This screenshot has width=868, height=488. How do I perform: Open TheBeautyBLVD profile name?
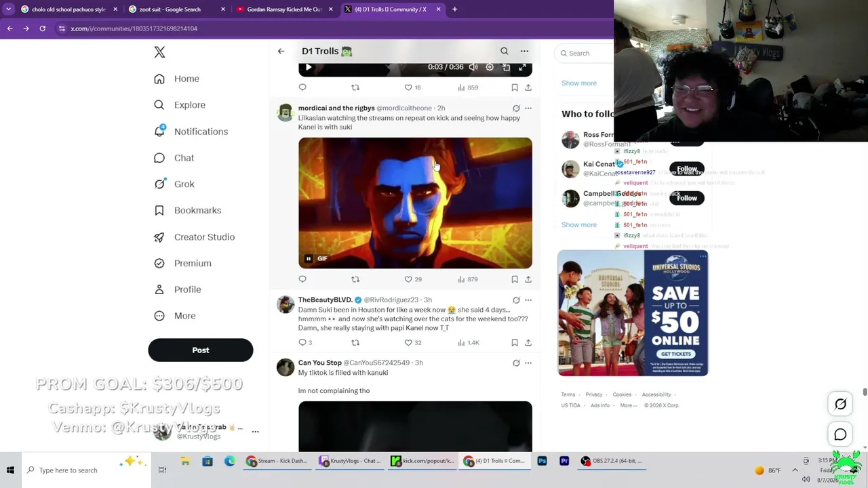325,300
